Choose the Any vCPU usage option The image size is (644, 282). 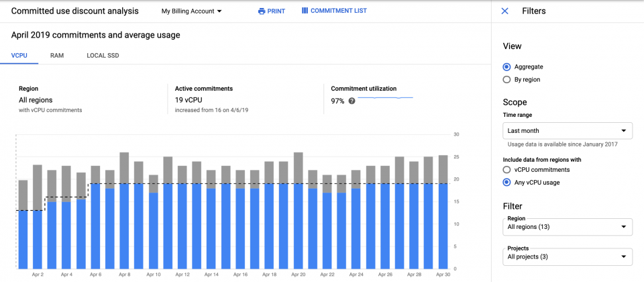(x=507, y=183)
